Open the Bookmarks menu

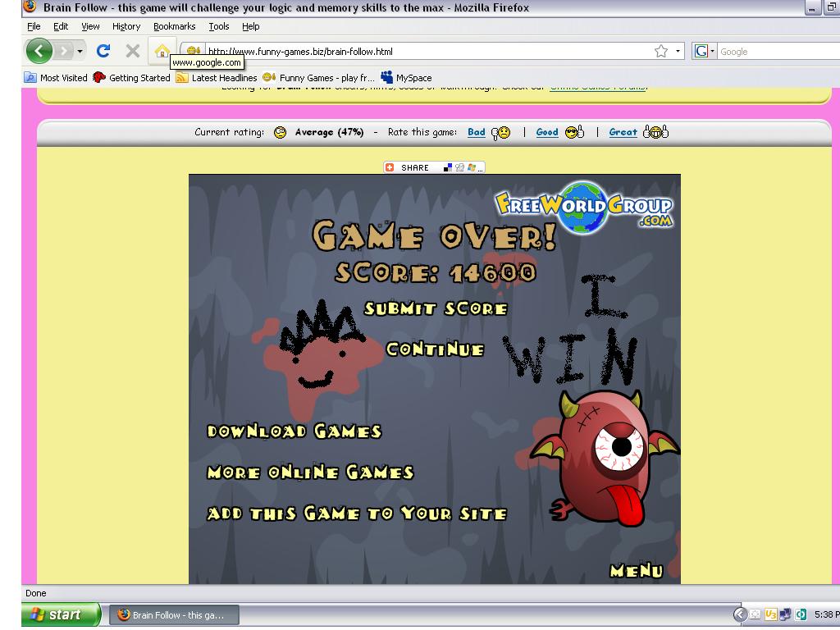[x=174, y=26]
